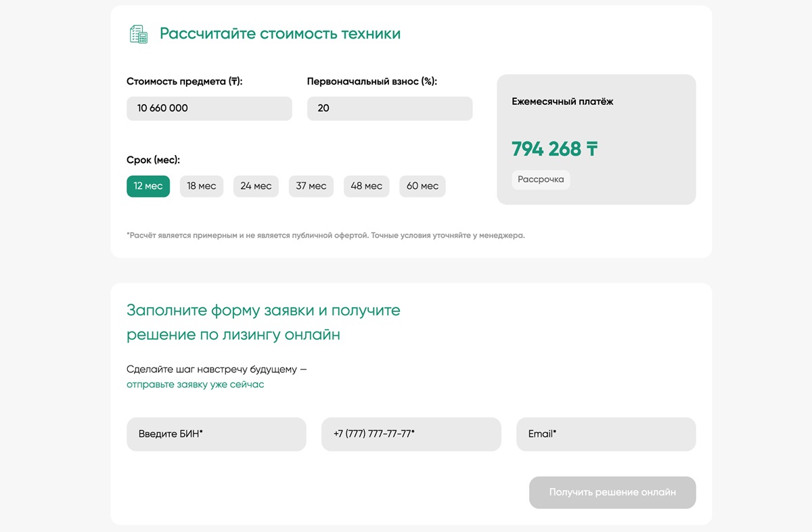812x532 pixels.
Task: Click the Рассрочка tag
Action: point(541,179)
